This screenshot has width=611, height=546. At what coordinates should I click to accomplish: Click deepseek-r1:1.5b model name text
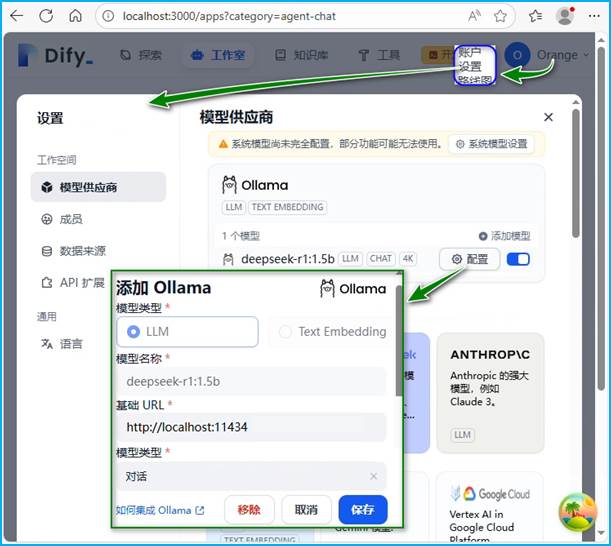tap(288, 259)
